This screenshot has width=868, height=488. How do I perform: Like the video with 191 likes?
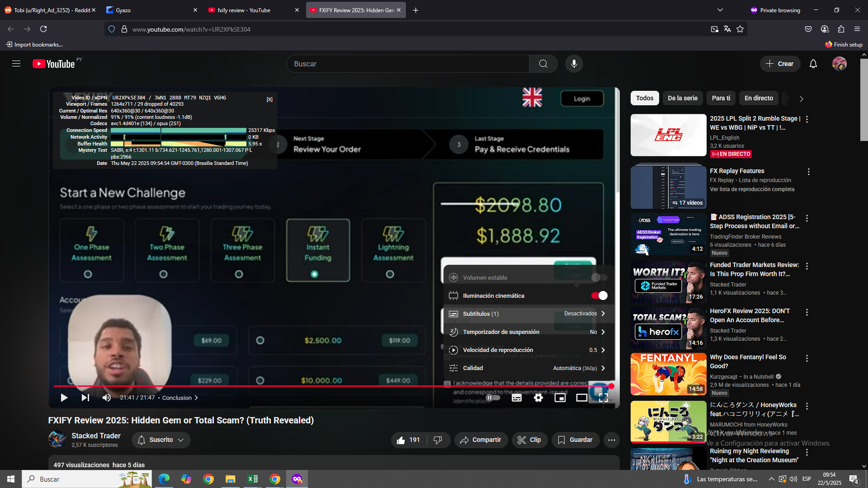[x=408, y=440]
